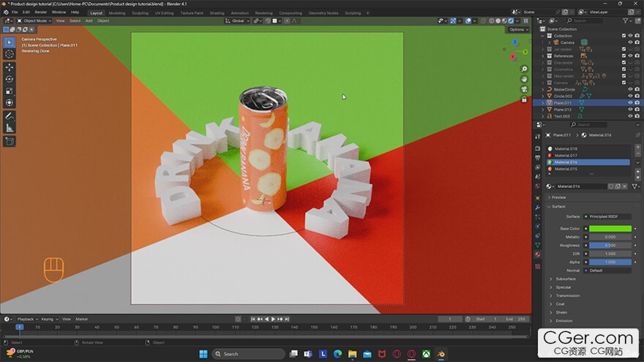Viewport: 644px width, 362px height.
Task: Click the viewport Options button
Action: tap(518, 29)
